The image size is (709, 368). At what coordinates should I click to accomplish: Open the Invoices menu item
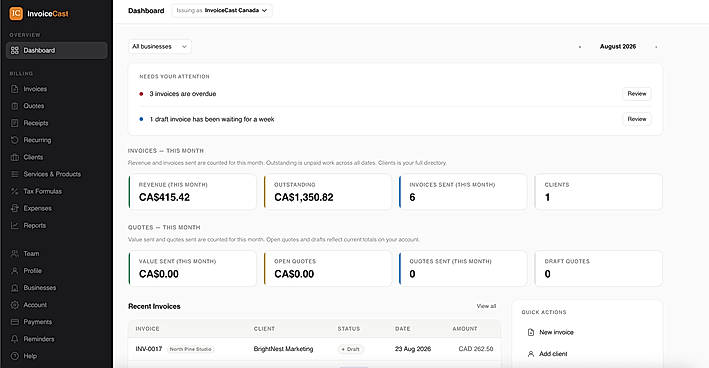(x=57, y=89)
